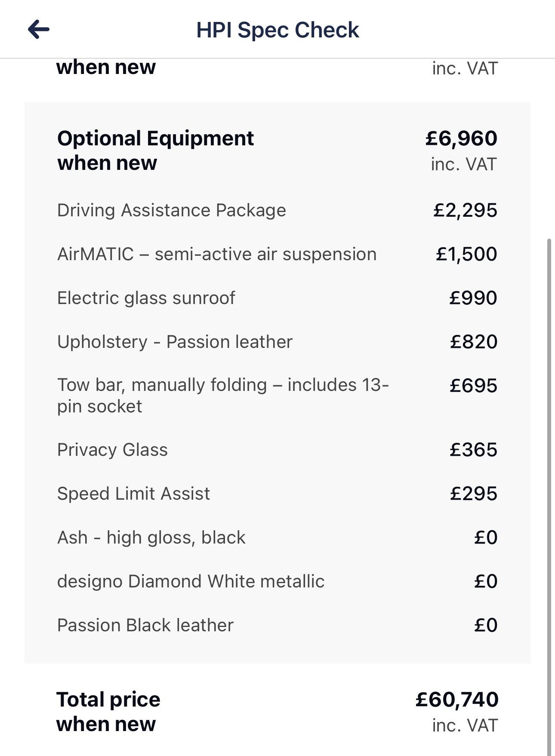Tap Ash - high gloss, black entry
This screenshot has width=555, height=756.
click(277, 538)
